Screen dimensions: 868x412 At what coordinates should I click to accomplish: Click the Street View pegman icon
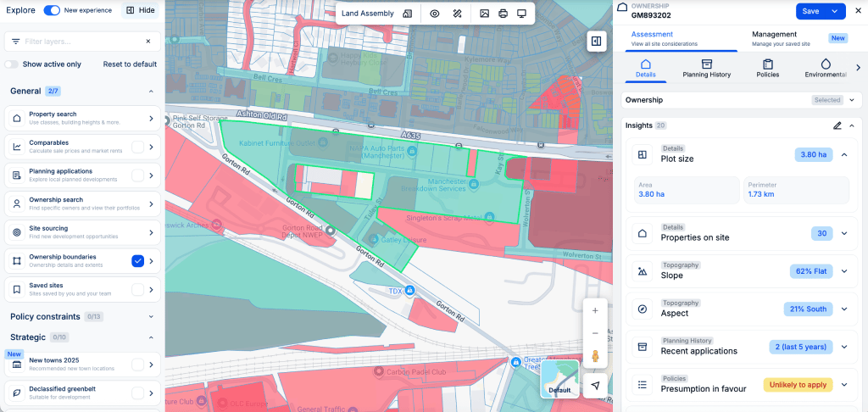pyautogui.click(x=595, y=356)
